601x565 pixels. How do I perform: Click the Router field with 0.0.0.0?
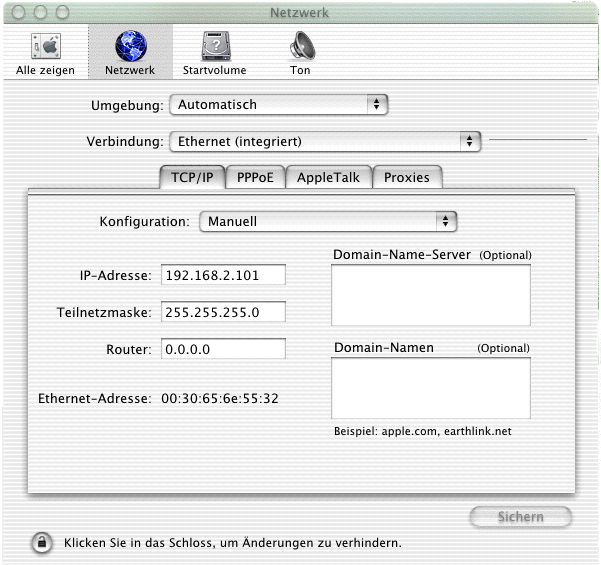click(223, 349)
